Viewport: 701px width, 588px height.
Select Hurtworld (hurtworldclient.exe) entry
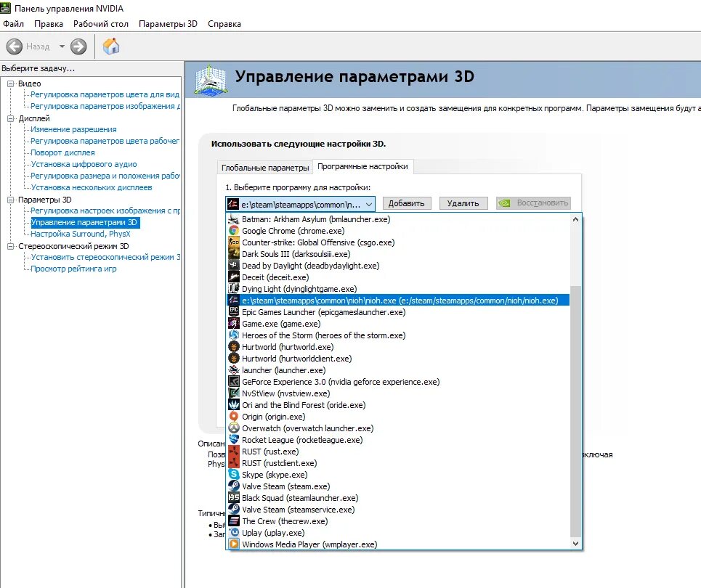pos(398,359)
